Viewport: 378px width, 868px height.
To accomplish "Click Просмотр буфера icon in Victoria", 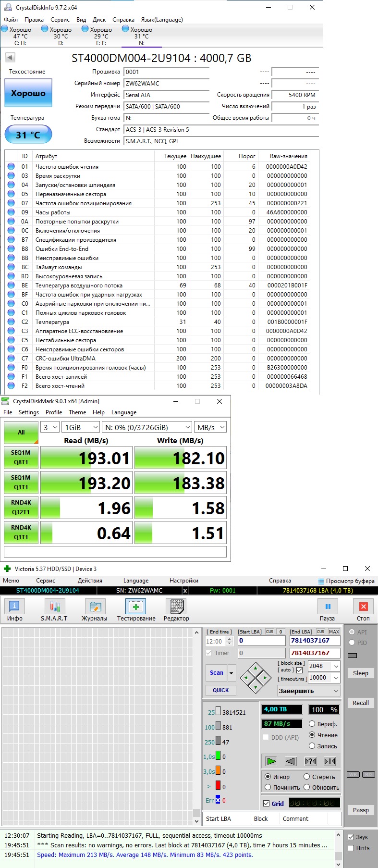I will (321, 581).
